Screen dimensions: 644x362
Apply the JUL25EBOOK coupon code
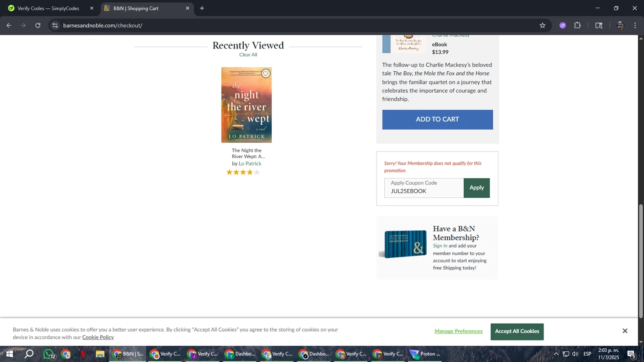[476, 188]
